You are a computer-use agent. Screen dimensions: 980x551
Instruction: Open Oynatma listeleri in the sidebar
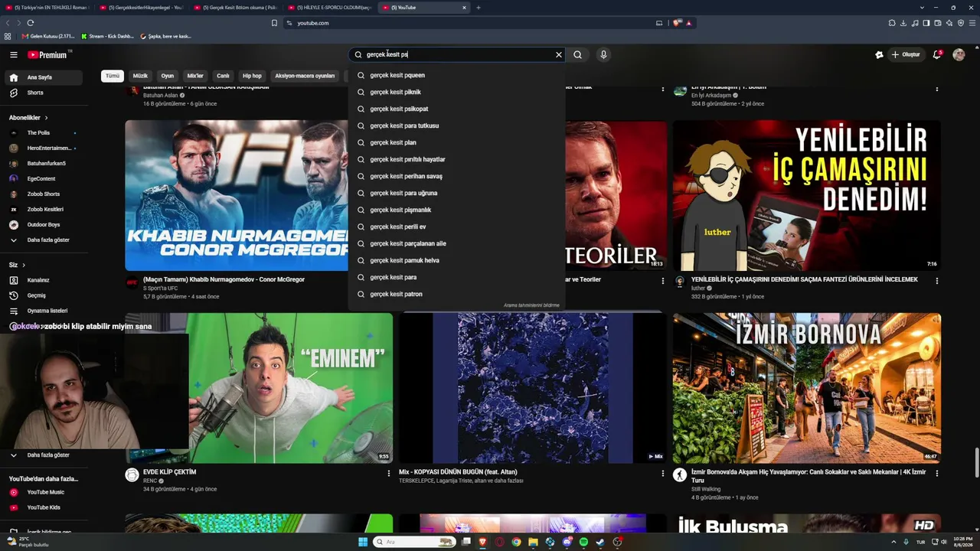tap(44, 311)
